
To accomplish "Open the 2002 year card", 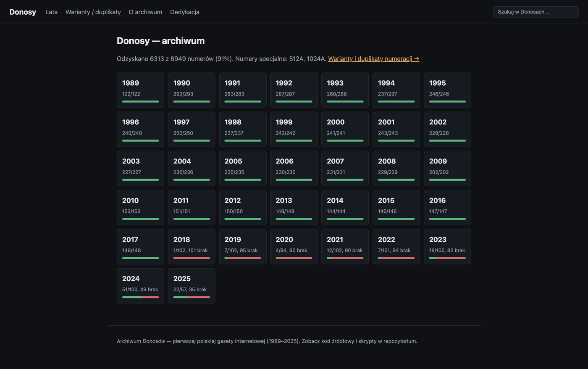I will click(x=447, y=129).
